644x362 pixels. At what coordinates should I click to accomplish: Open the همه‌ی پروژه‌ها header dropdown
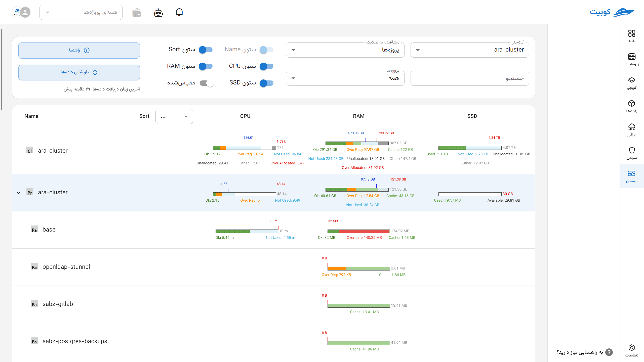(x=81, y=12)
